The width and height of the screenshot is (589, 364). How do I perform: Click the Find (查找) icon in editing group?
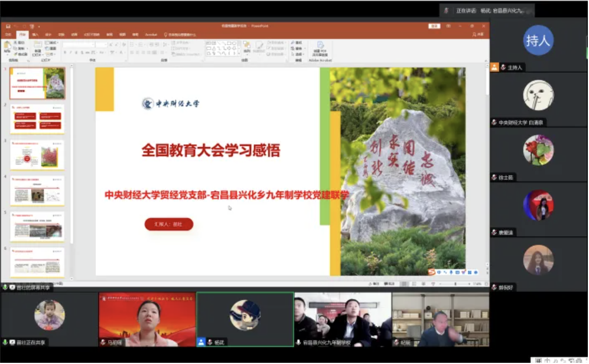pyautogui.click(x=297, y=43)
